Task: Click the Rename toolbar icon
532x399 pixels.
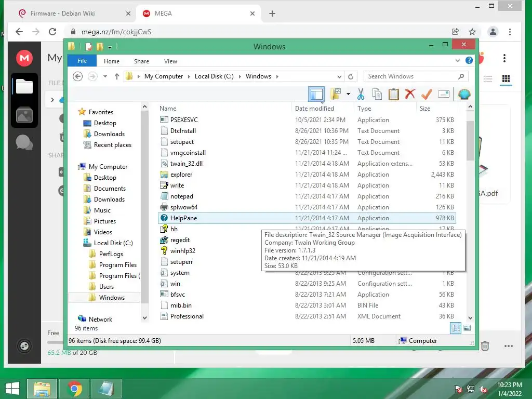Action: click(444, 94)
